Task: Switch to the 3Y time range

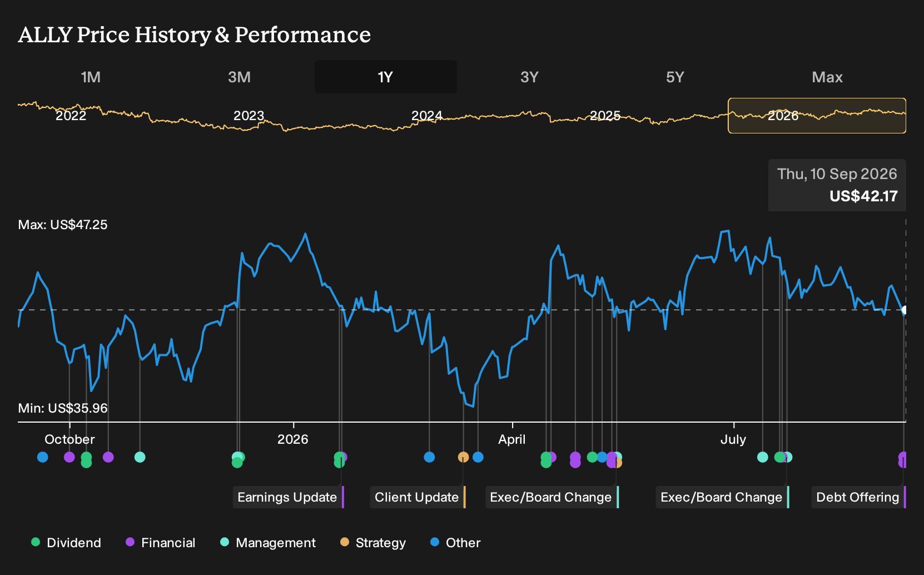Action: point(529,77)
